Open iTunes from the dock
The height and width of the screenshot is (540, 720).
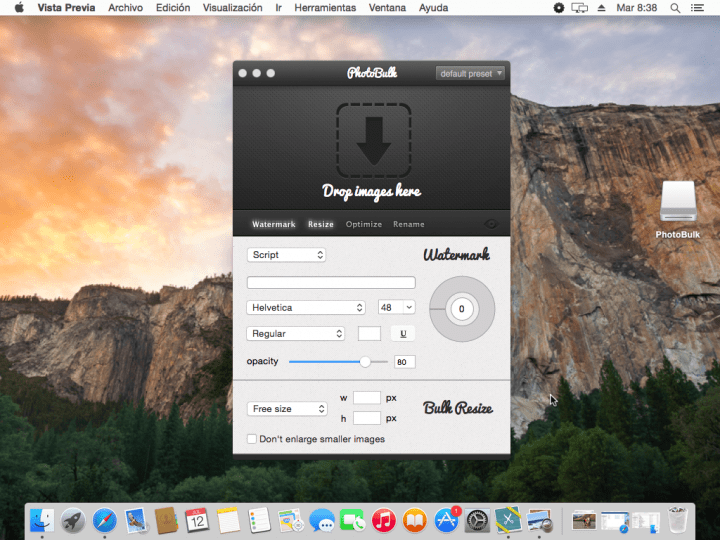(383, 521)
